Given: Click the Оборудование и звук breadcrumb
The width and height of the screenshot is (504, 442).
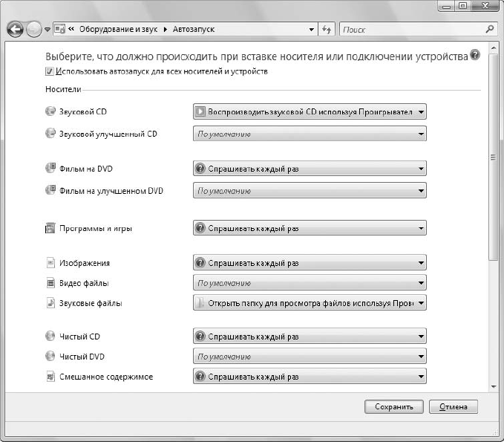Looking at the screenshot, I should point(118,29).
